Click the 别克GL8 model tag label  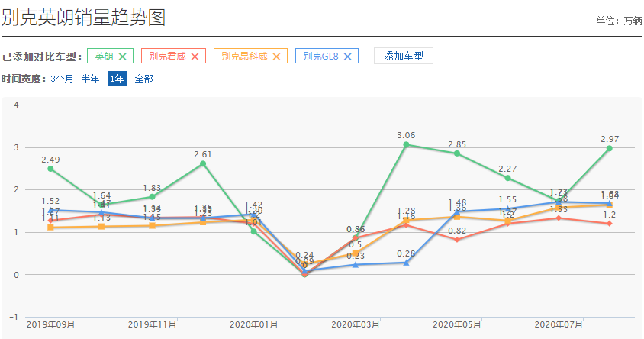pos(320,56)
